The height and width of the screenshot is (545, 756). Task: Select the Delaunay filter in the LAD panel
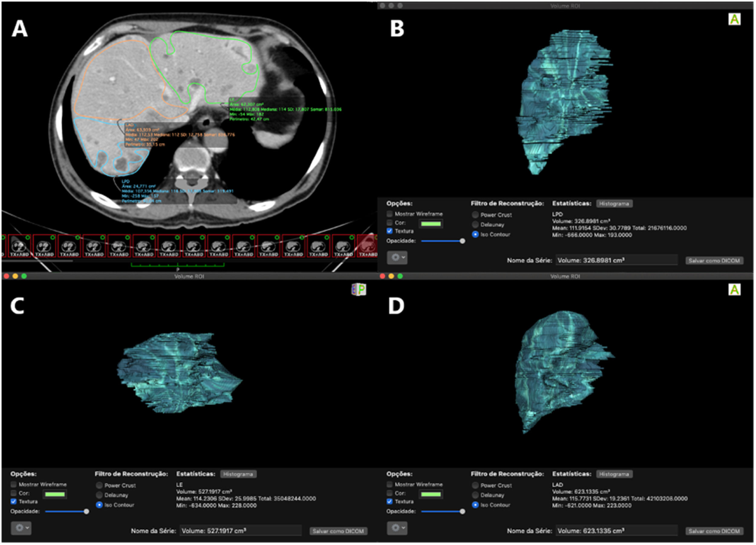point(475,495)
